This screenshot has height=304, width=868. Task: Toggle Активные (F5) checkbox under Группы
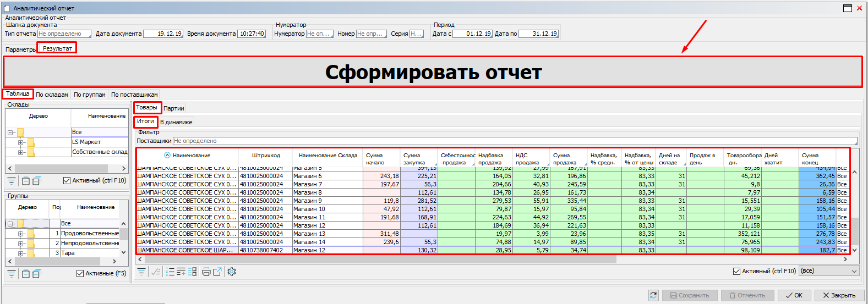coord(80,273)
